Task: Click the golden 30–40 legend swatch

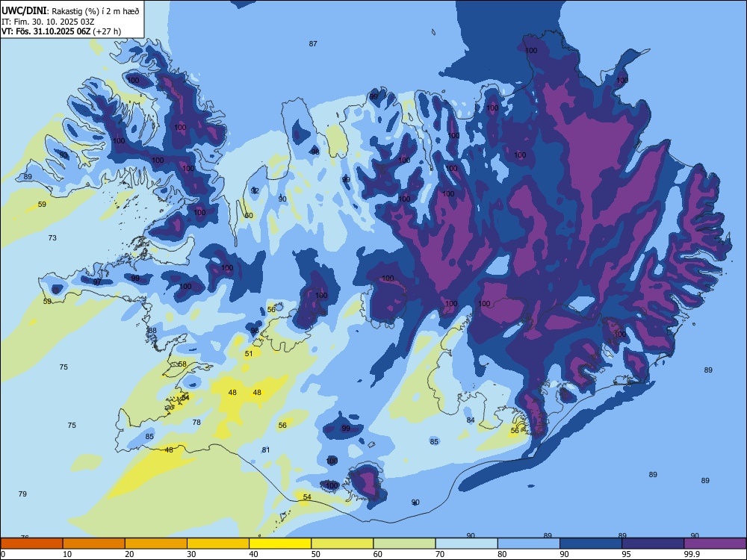Action: coord(218,544)
